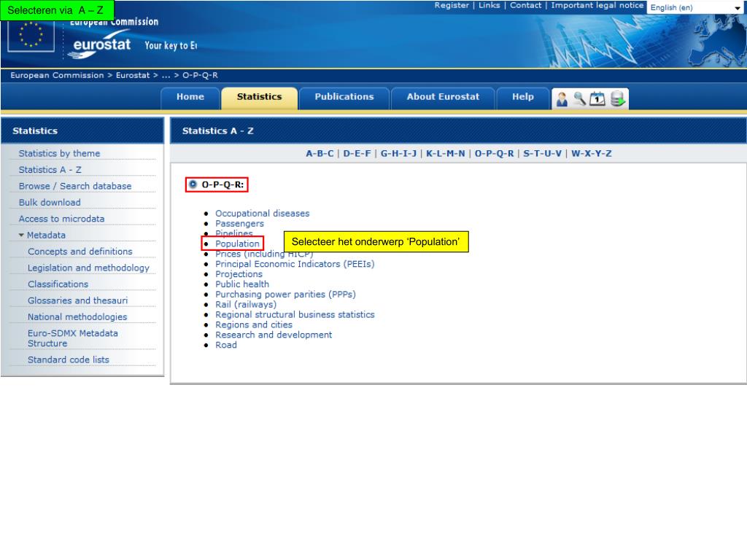Select the Road topic

[x=226, y=345]
